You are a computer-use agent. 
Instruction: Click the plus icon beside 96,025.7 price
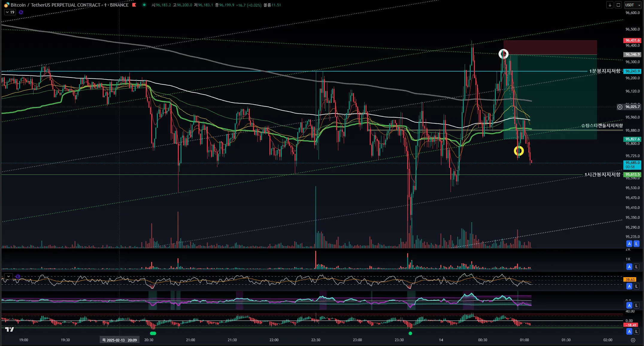pos(620,107)
